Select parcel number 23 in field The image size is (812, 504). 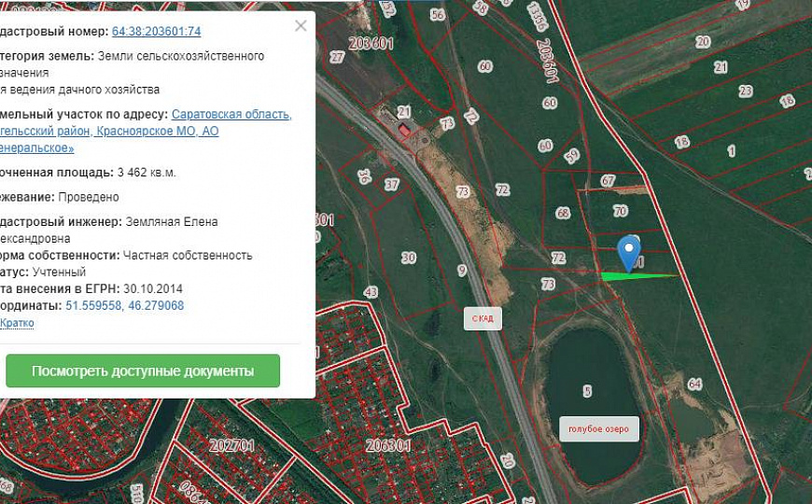pos(745,91)
